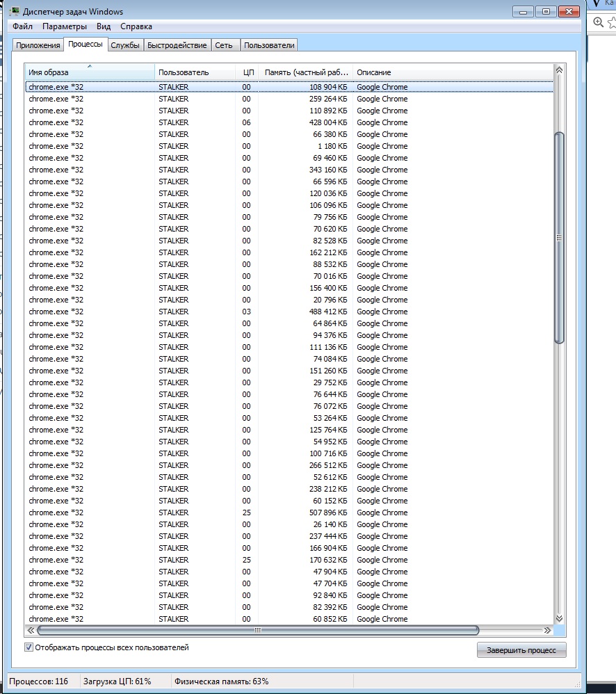Click CPU value 06 in process list
Image resolution: width=616 pixels, height=694 pixels.
pyautogui.click(x=247, y=122)
